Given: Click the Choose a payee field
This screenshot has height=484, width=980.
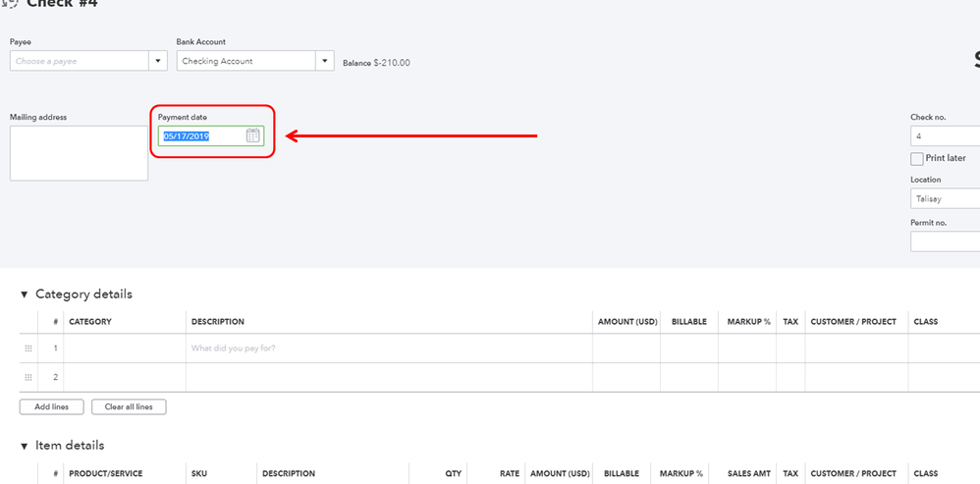Looking at the screenshot, I should click(x=80, y=61).
